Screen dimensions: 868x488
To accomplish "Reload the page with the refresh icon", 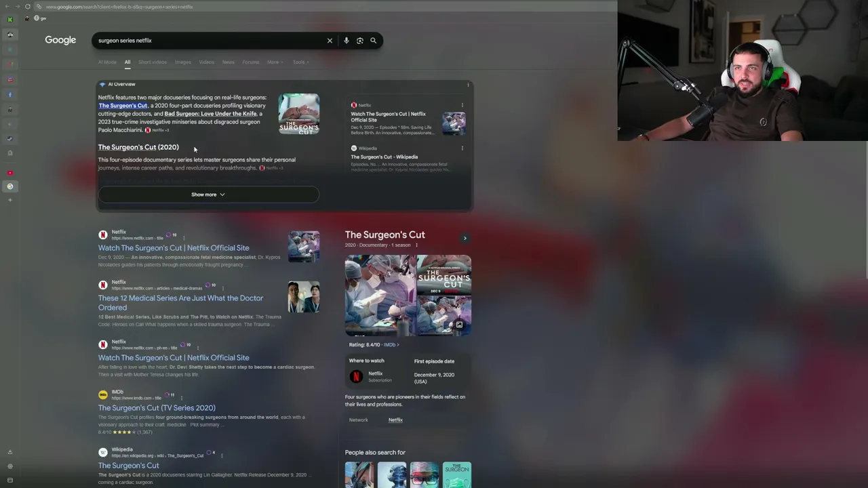I will pyautogui.click(x=28, y=7).
